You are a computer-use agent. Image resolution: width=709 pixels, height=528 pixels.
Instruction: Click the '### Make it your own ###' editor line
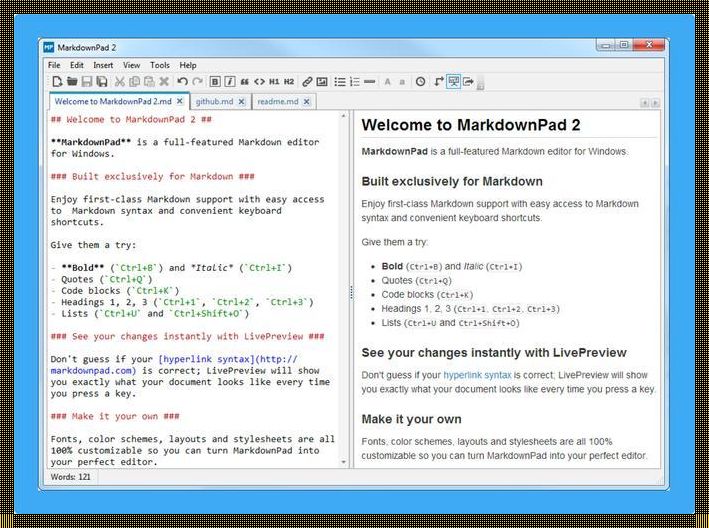coord(115,416)
